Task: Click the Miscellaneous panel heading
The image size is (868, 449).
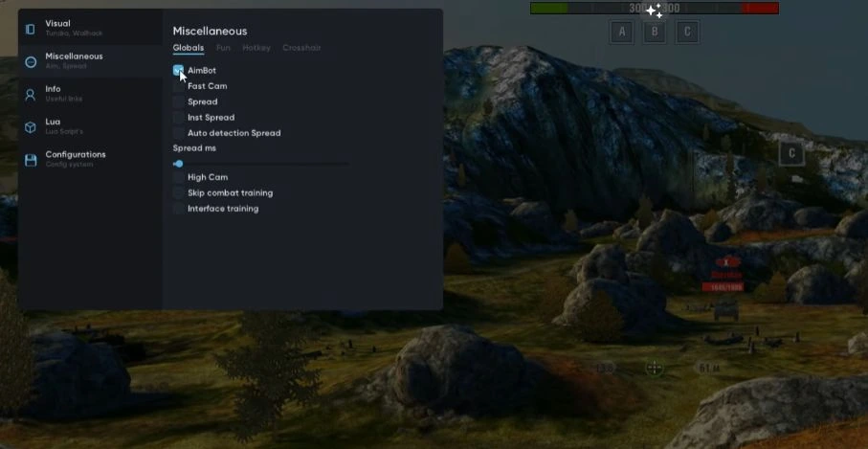Action: pos(210,31)
